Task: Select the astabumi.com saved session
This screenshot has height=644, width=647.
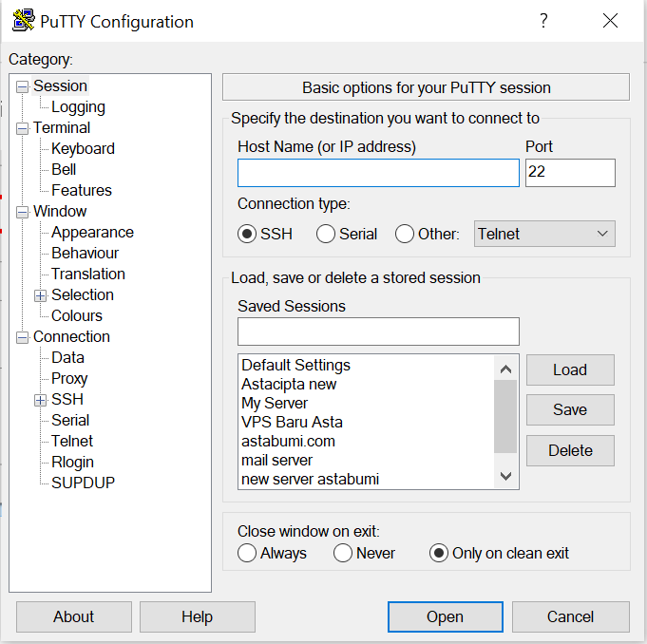Action: [288, 441]
